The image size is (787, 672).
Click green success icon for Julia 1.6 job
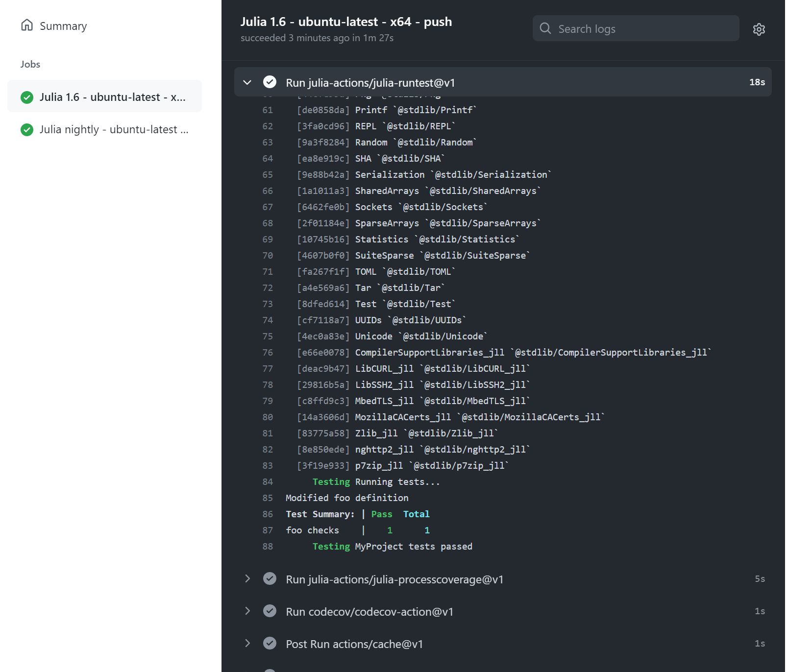coord(27,97)
